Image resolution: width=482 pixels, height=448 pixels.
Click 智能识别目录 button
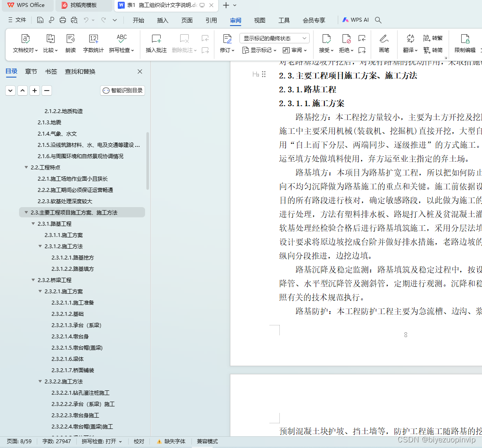point(123,91)
